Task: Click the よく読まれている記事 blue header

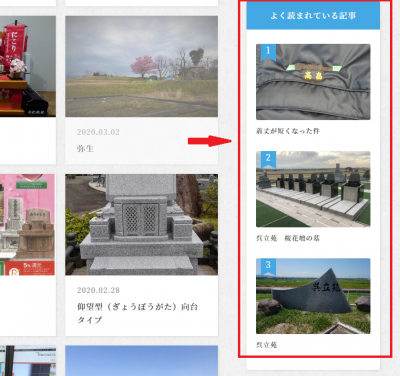Action: coord(313,15)
